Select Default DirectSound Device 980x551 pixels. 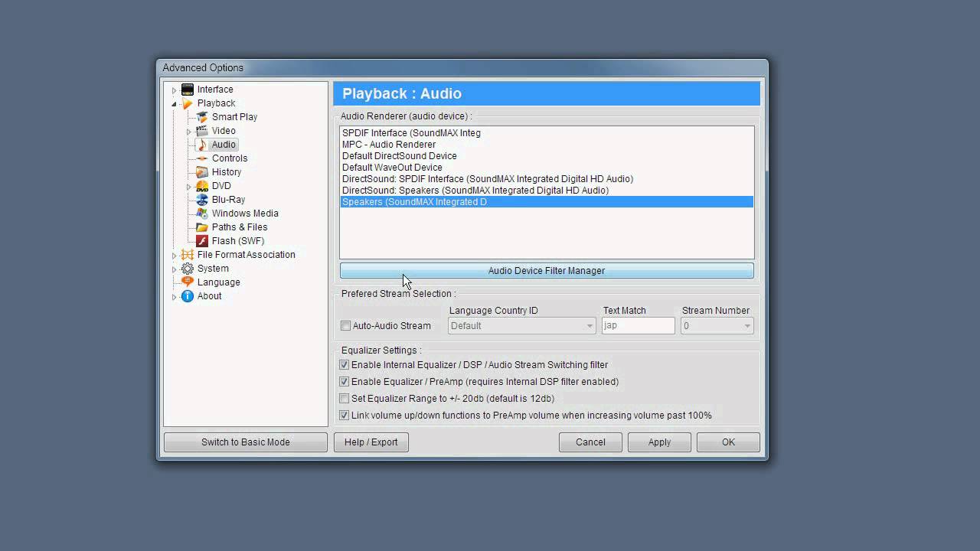pyautogui.click(x=547, y=156)
